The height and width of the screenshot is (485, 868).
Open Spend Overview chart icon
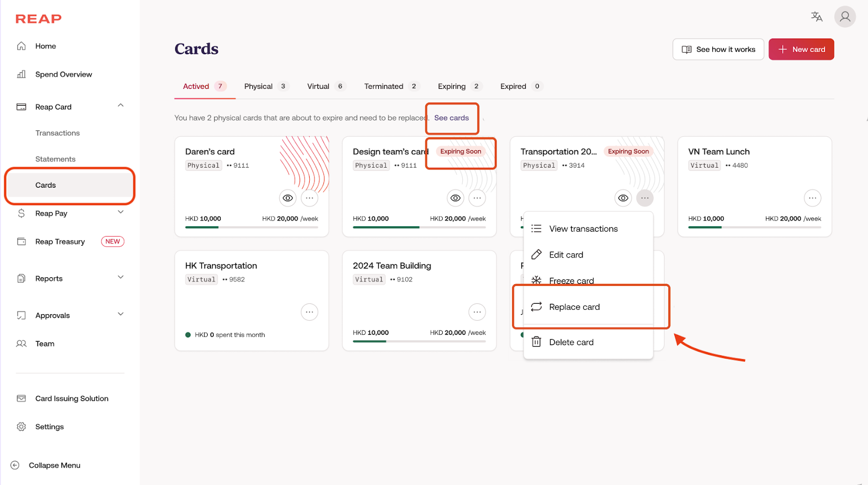coord(22,74)
